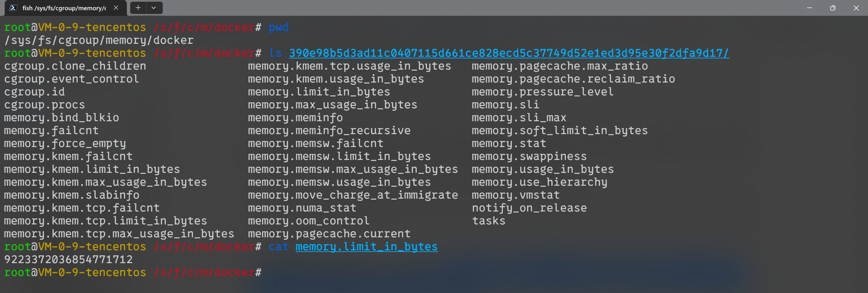This screenshot has height=293, width=868.
Task: Click the memory.stat listing entry
Action: click(509, 144)
